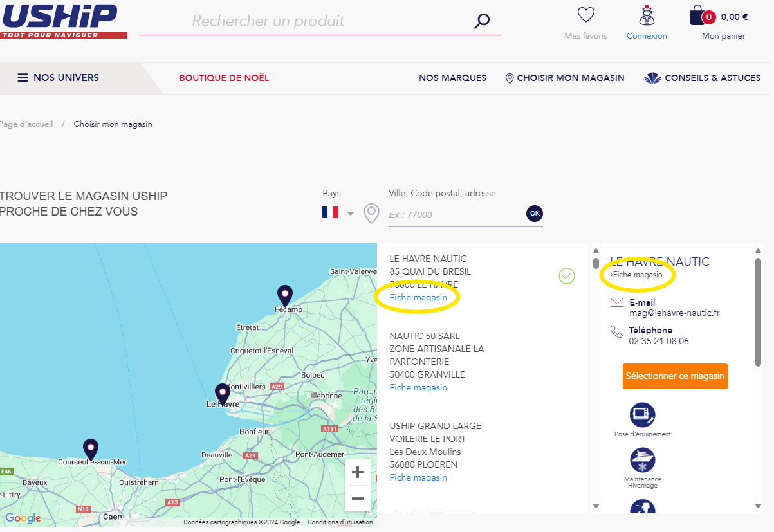Click the USHIP logo
Image resolution: width=774 pixels, height=532 pixels.
64,21
